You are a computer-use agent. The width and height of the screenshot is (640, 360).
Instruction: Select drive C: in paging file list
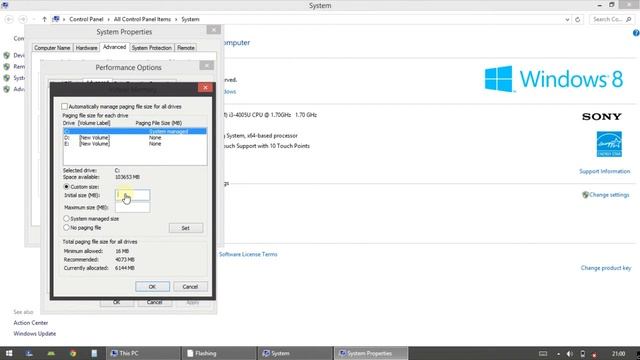coord(135,131)
